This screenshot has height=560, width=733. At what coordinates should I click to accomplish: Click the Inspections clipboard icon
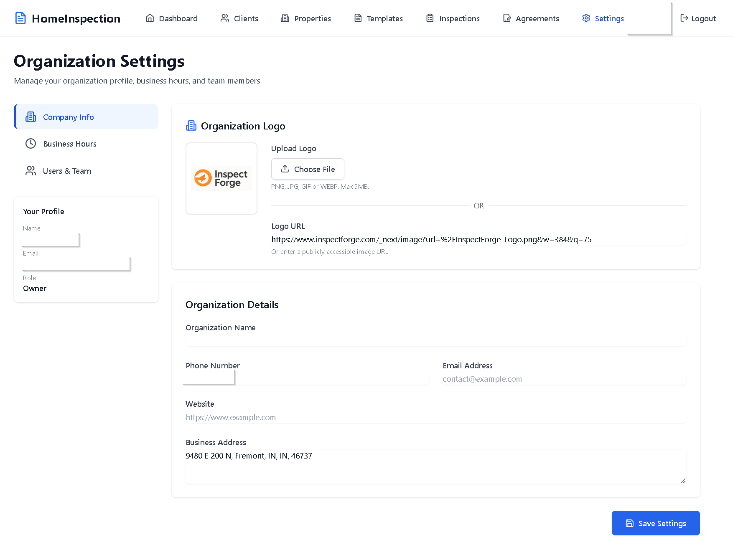point(430,18)
